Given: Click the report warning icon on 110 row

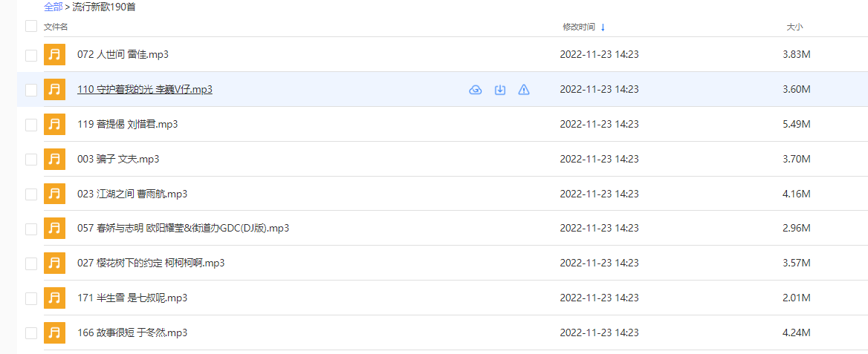Looking at the screenshot, I should (x=524, y=90).
